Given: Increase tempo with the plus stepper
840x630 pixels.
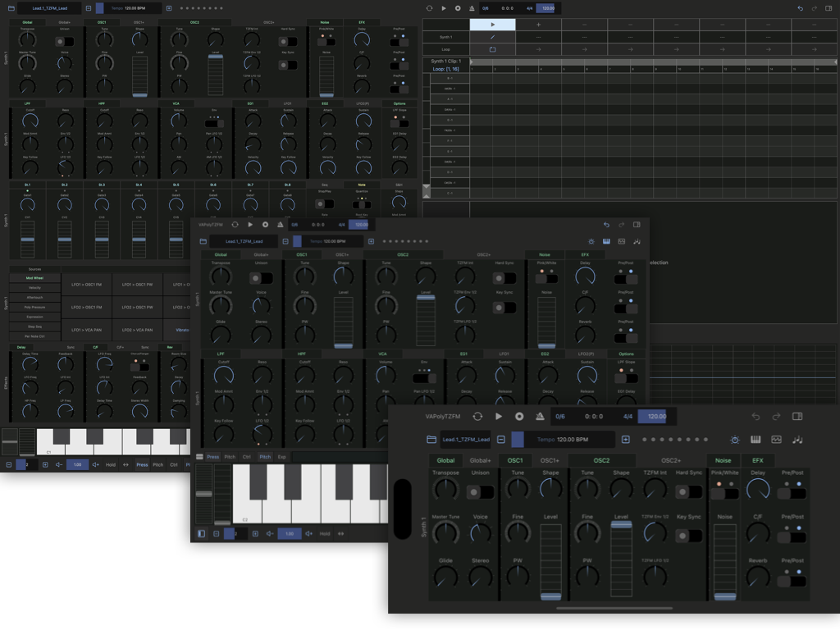Looking at the screenshot, I should click(626, 440).
